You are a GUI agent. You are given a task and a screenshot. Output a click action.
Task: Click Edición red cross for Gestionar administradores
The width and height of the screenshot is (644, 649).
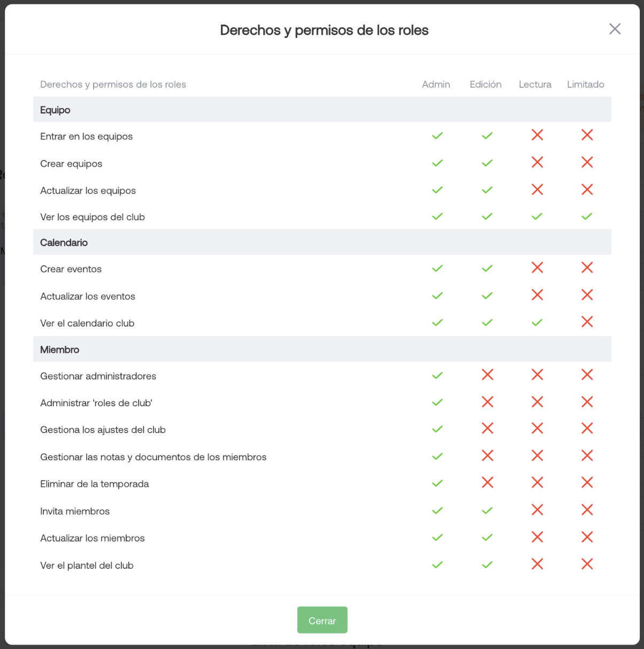click(x=487, y=375)
